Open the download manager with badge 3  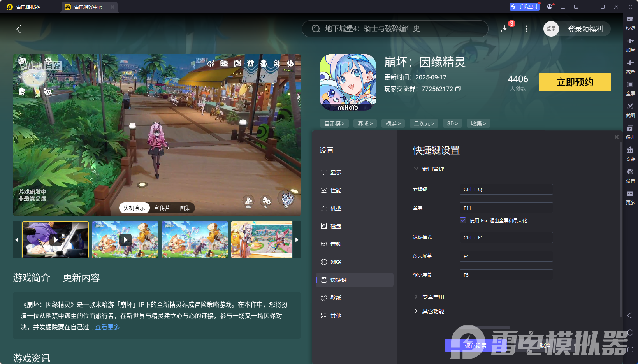click(x=505, y=29)
